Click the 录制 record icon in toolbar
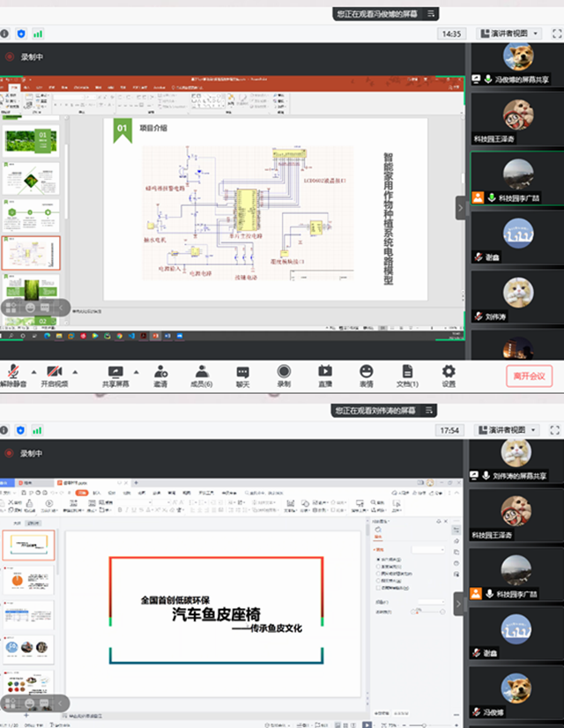Viewport: 564px width, 728px height. pyautogui.click(x=284, y=372)
